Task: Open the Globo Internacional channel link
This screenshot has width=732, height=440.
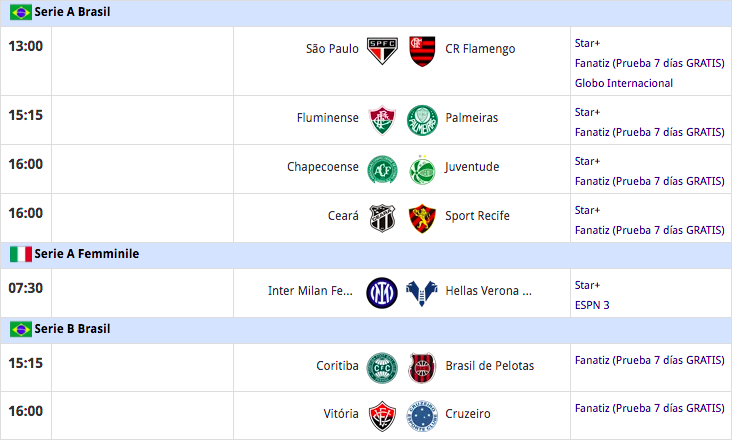Action: click(624, 83)
